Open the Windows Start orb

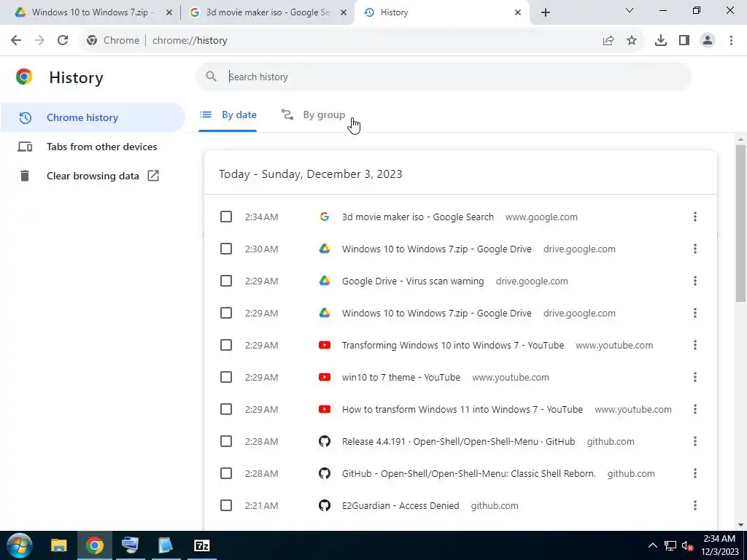[x=20, y=545]
